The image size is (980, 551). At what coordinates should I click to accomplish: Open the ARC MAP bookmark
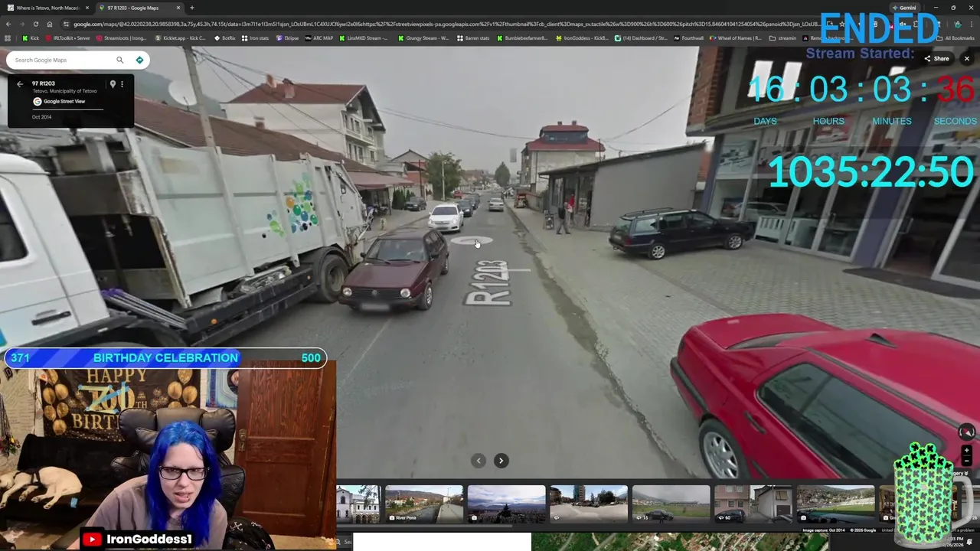point(318,38)
